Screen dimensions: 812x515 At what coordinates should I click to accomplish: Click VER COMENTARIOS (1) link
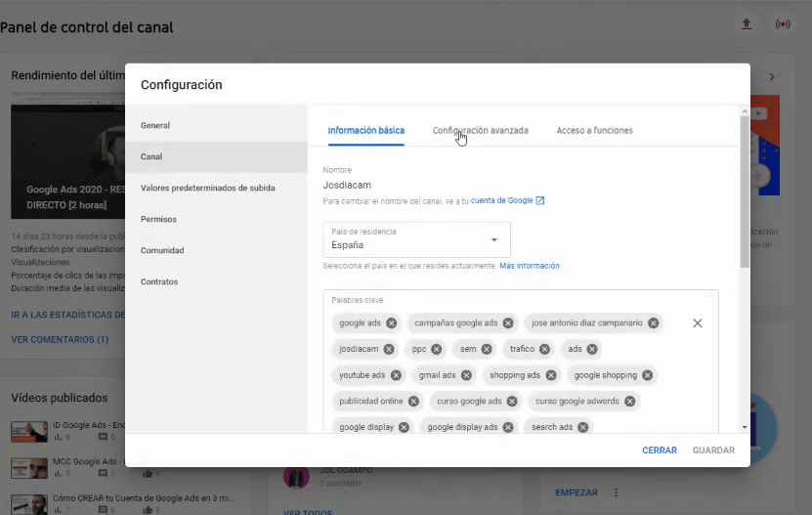click(60, 339)
